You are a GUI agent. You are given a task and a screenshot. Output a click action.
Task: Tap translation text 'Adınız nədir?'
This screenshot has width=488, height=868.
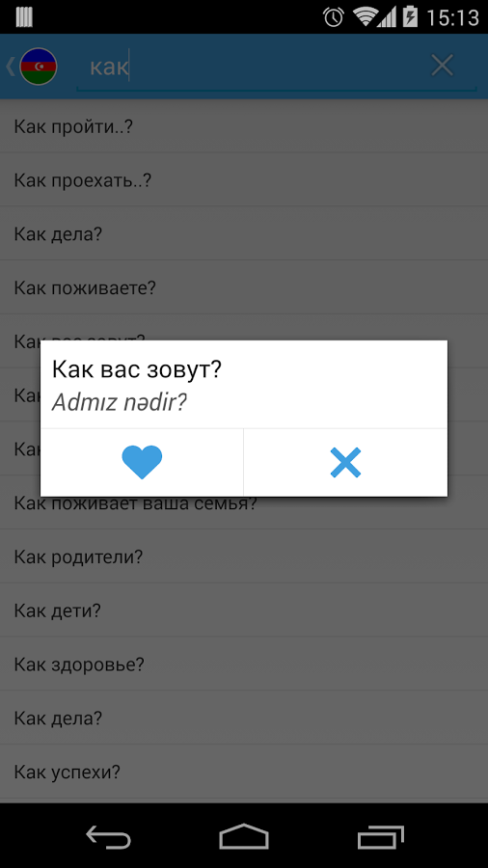(119, 403)
